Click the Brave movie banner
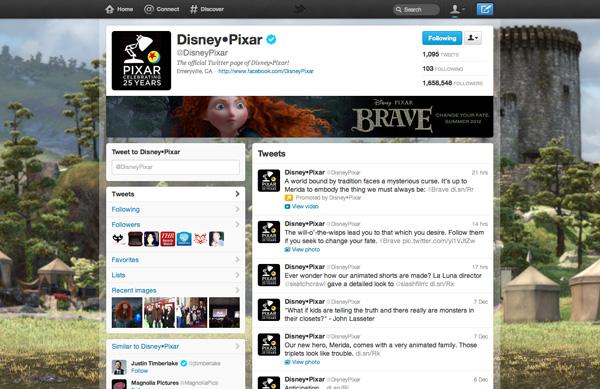600x389 pixels. click(x=300, y=117)
